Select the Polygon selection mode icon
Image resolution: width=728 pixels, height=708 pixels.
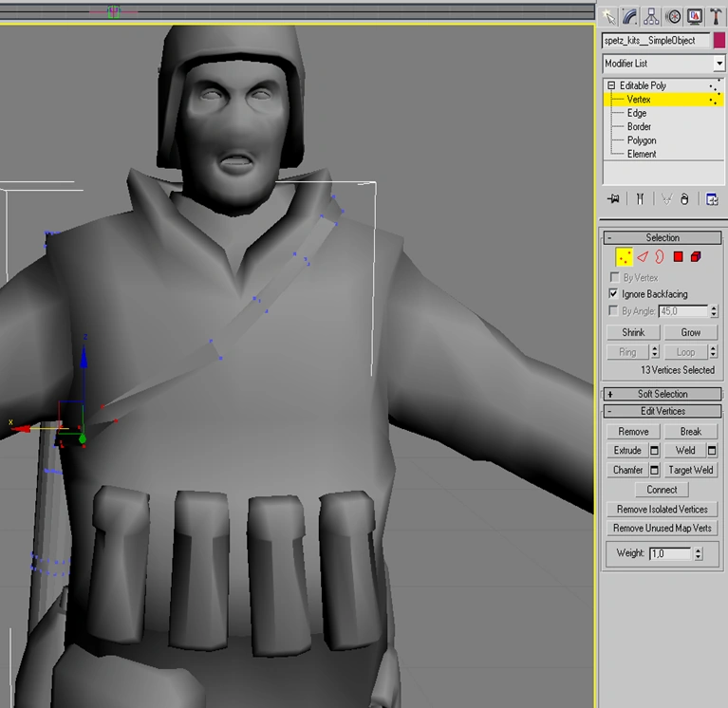(x=678, y=256)
